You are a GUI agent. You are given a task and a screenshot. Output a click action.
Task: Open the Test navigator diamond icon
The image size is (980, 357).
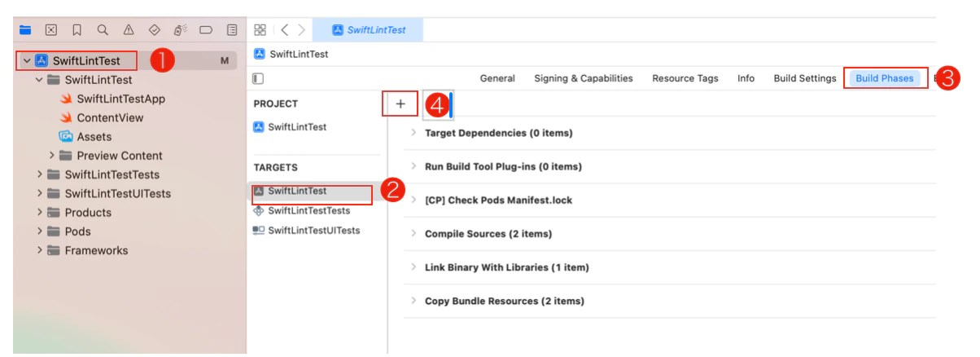coord(155,30)
